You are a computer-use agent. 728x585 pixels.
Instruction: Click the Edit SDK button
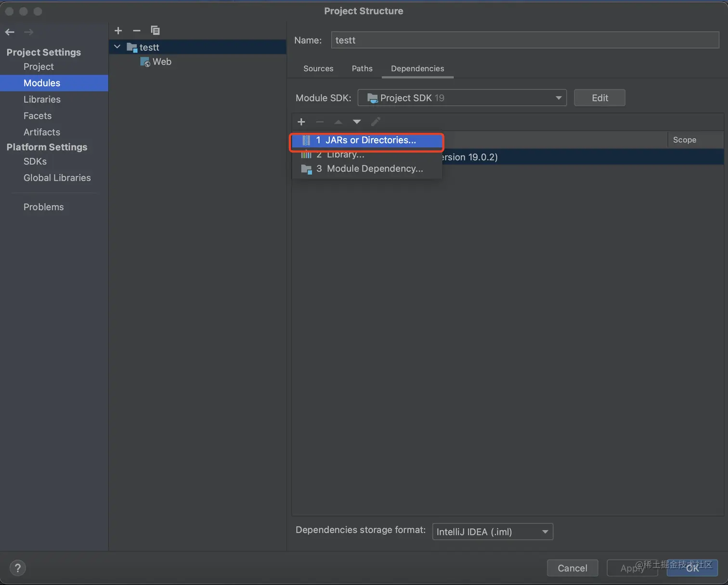pos(599,98)
